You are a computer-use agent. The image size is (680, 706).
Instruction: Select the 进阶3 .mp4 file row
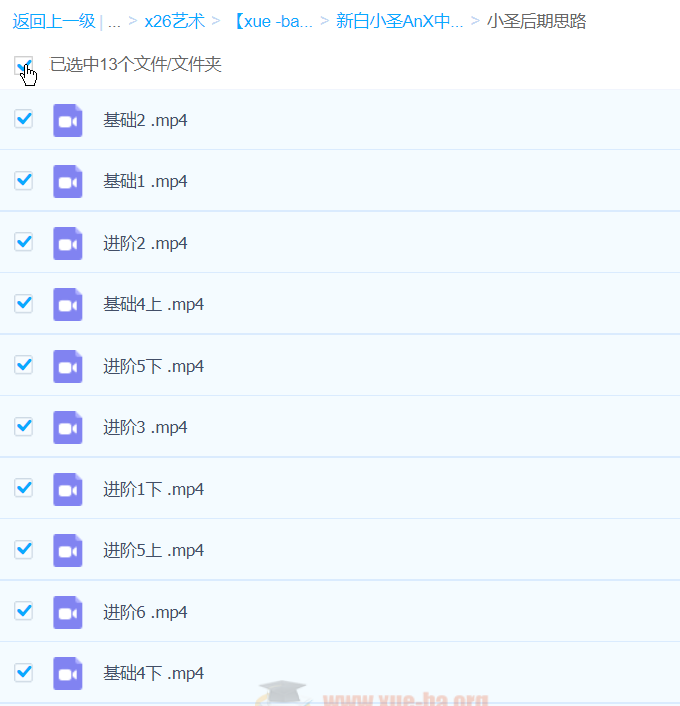tap(400, 427)
